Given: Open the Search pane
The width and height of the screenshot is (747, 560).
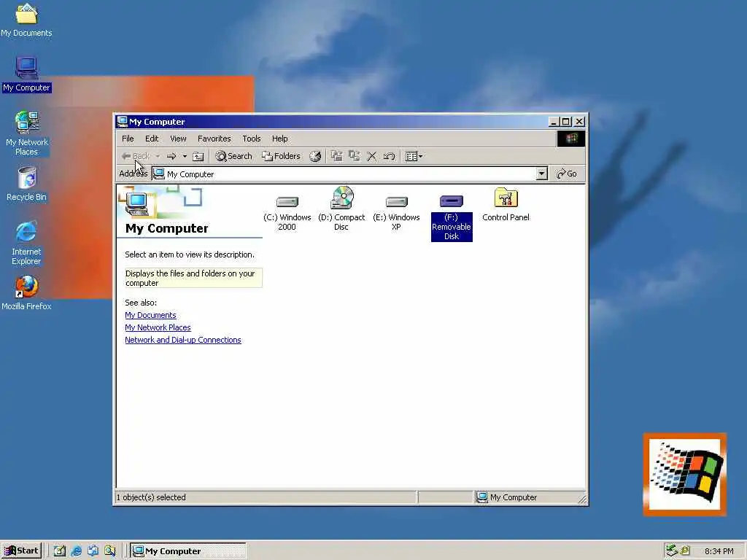Looking at the screenshot, I should tap(233, 156).
